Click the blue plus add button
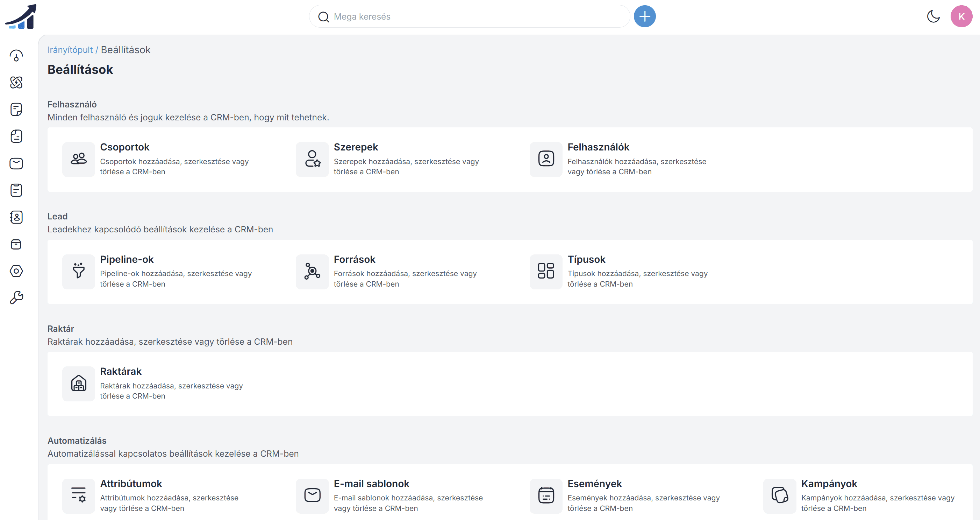The height and width of the screenshot is (520, 980). [644, 16]
